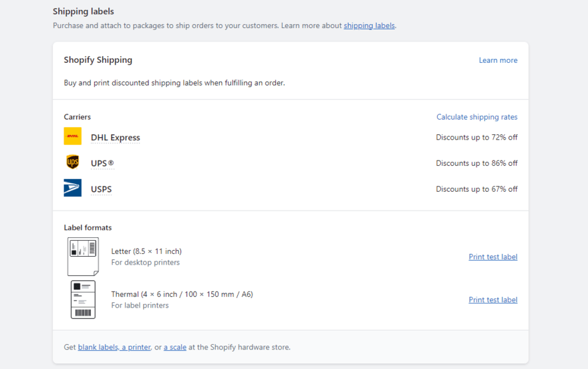Open Calculate shipping rates
This screenshot has width=588, height=369.
[476, 117]
